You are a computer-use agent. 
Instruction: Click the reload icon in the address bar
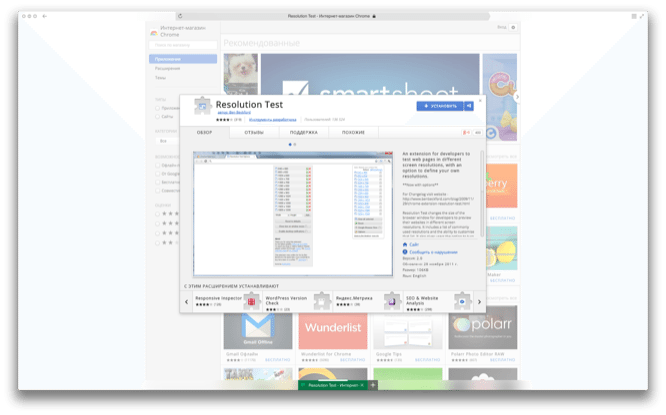tap(180, 16)
